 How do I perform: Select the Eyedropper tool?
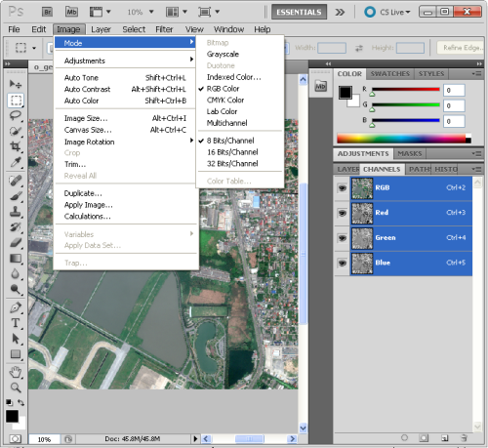point(16,162)
